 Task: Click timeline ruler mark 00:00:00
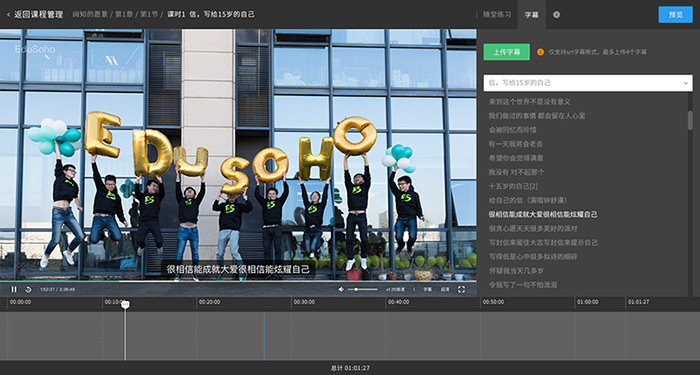[21, 302]
